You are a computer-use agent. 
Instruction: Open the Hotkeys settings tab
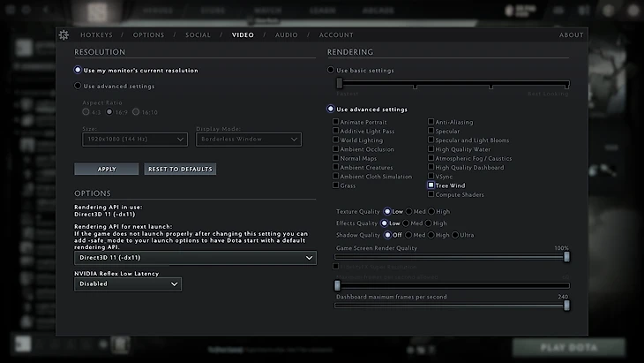pos(97,35)
